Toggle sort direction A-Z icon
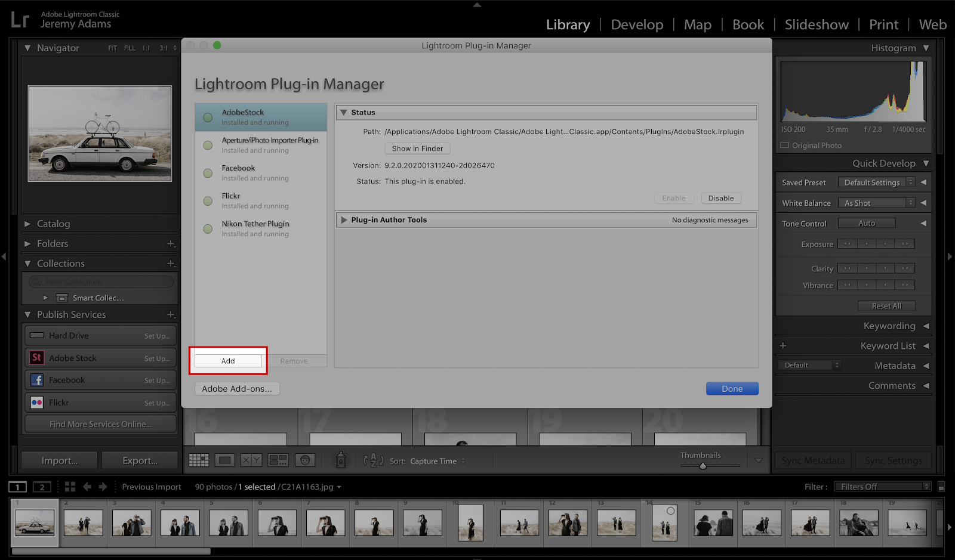Viewport: 955px width, 560px height. [374, 460]
